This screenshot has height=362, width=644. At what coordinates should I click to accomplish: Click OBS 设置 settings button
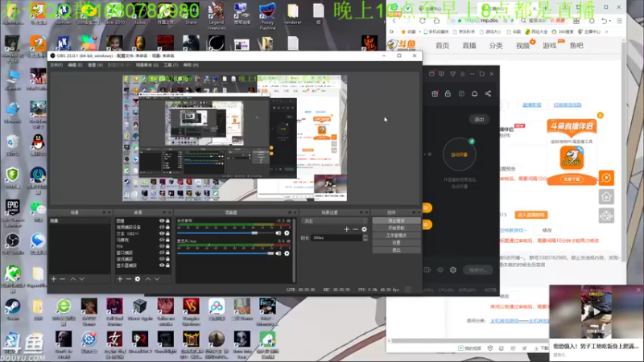(396, 243)
